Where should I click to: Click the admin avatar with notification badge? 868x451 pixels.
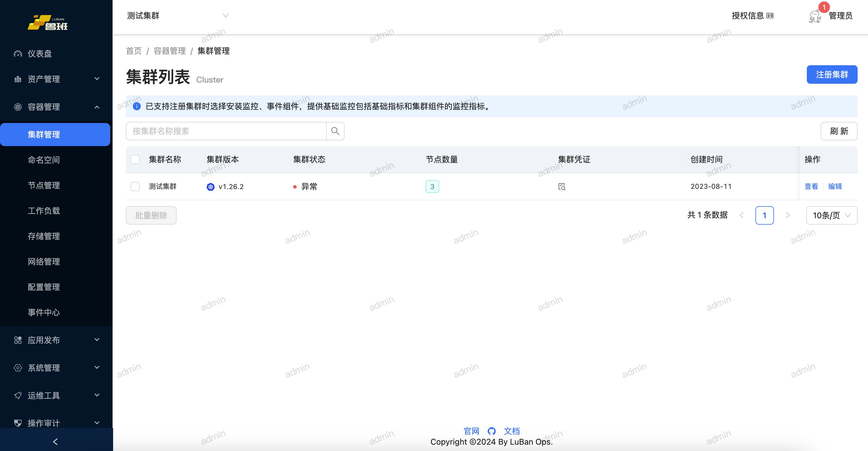pyautogui.click(x=815, y=16)
